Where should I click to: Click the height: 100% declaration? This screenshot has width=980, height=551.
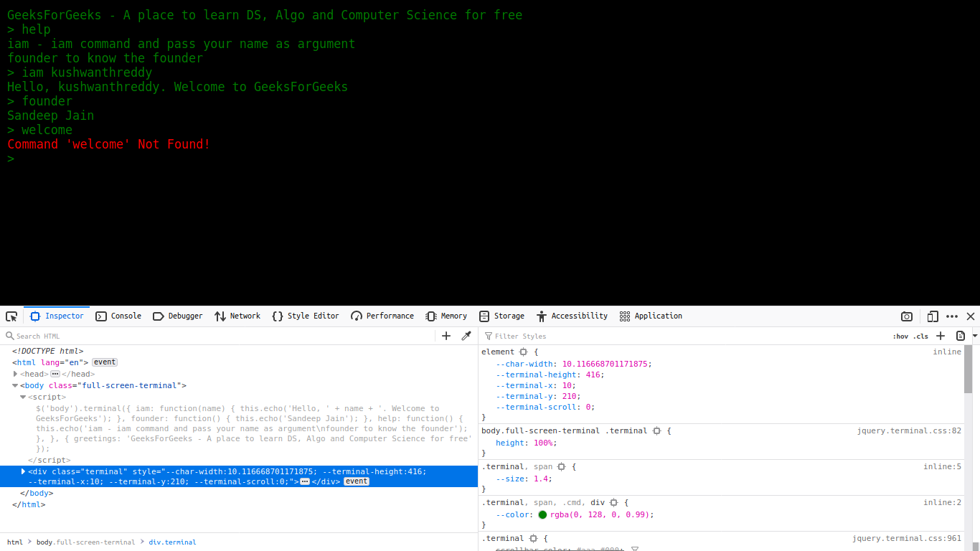click(527, 443)
